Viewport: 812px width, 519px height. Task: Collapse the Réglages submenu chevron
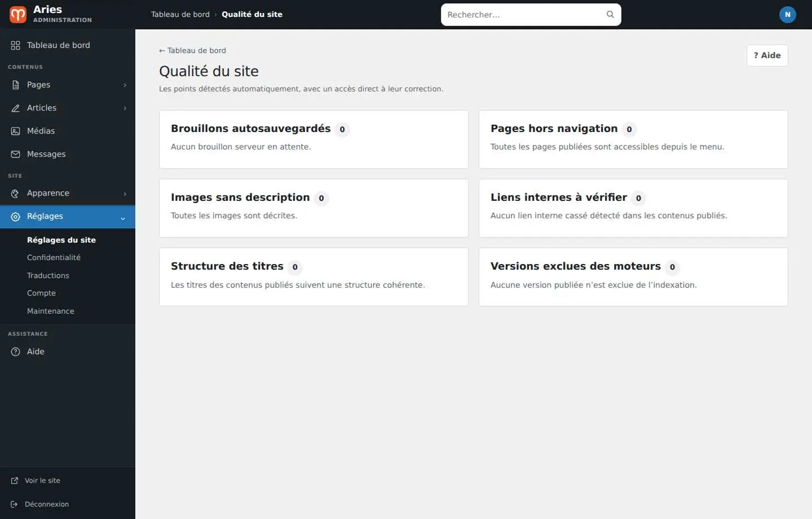pos(123,218)
